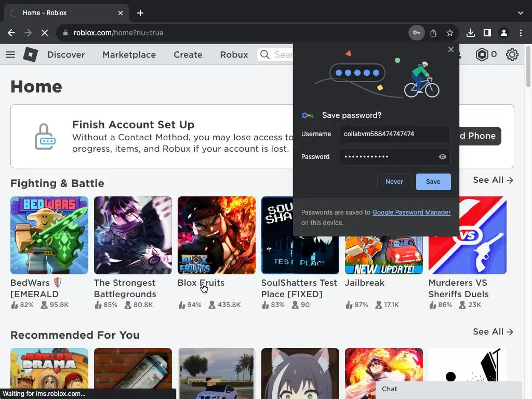Image resolution: width=532 pixels, height=399 pixels.
Task: Open the Chrome profile icon
Action: pos(504,33)
